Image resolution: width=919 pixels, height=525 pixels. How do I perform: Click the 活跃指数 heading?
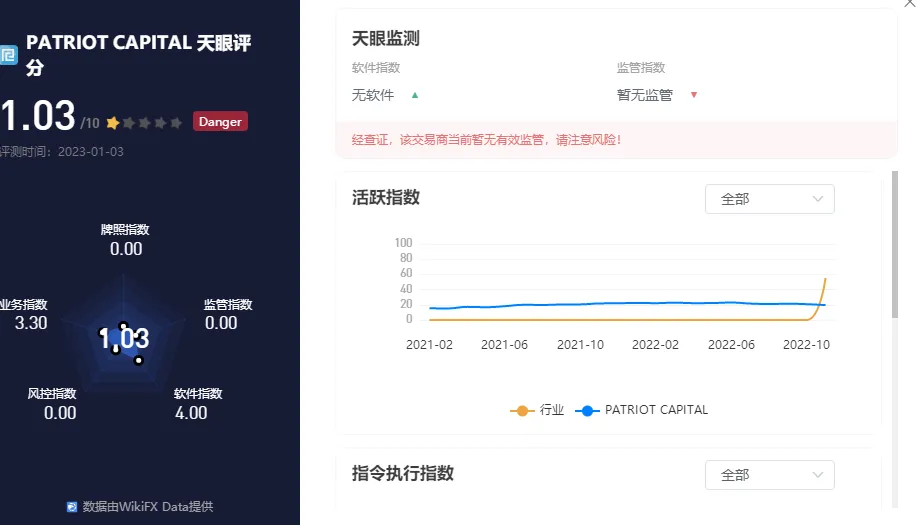pos(386,197)
